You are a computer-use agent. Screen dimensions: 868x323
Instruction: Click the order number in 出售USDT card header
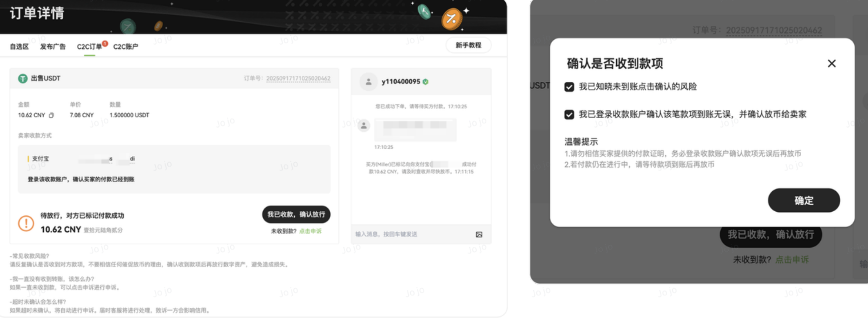(x=298, y=79)
